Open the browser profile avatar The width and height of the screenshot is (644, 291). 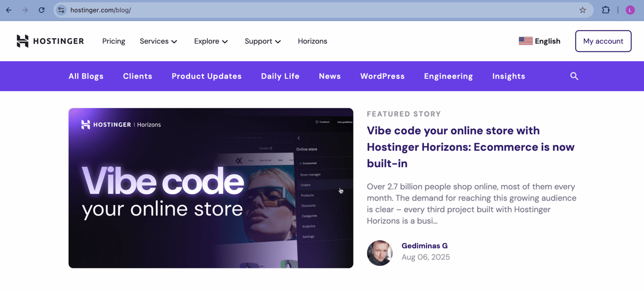629,9
